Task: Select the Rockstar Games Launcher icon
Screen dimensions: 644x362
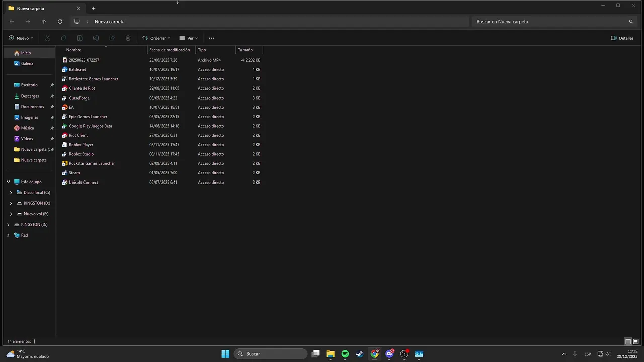Action: click(65, 163)
